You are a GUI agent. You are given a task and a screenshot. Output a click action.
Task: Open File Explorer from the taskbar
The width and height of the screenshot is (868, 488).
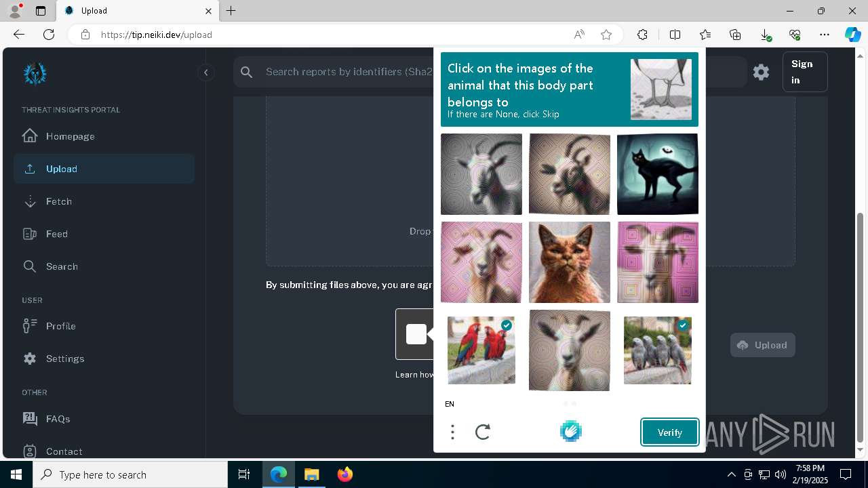tap(311, 474)
